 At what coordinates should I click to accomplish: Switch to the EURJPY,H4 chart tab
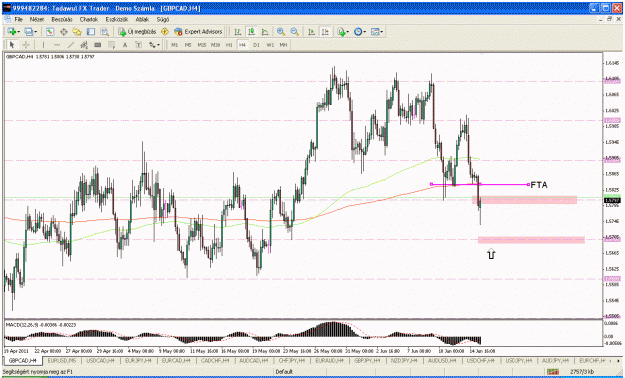pos(138,360)
